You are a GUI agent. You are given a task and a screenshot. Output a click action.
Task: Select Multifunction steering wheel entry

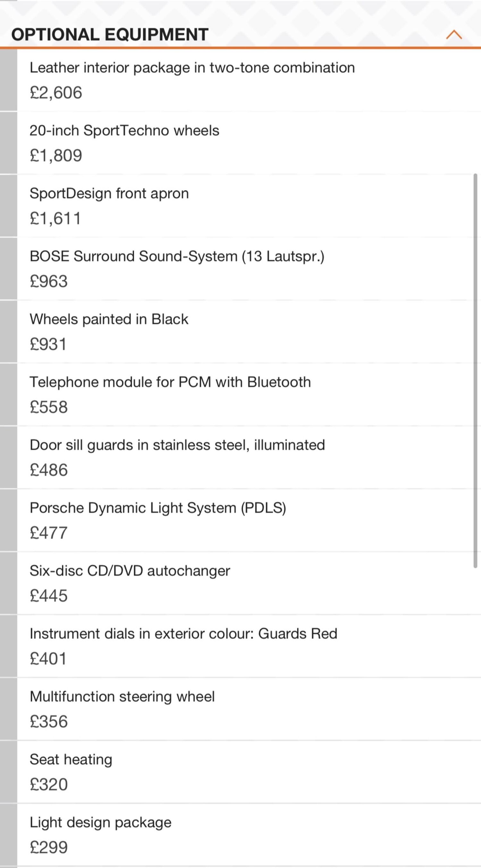pos(249,709)
